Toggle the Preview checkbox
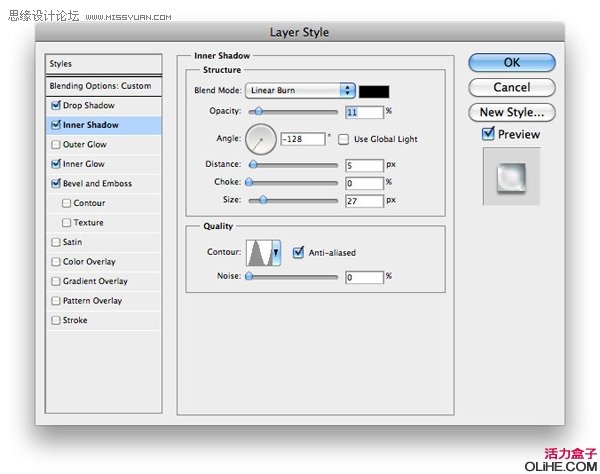 (488, 134)
